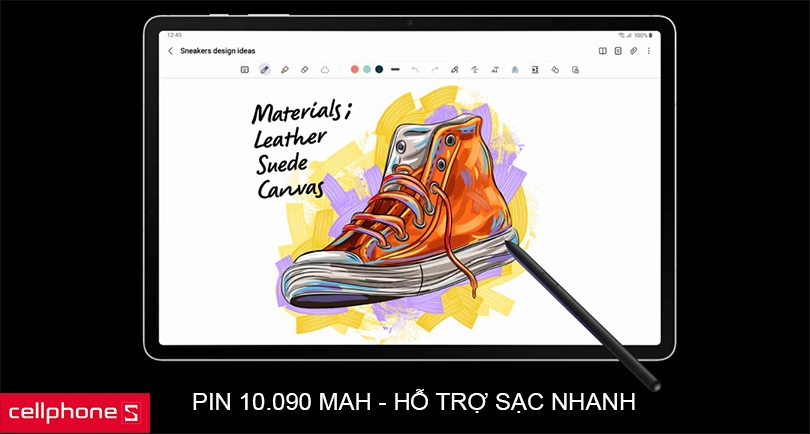This screenshot has width=810, height=434.
Task: Tap the handwritten word 'Leather'
Action: point(290,139)
